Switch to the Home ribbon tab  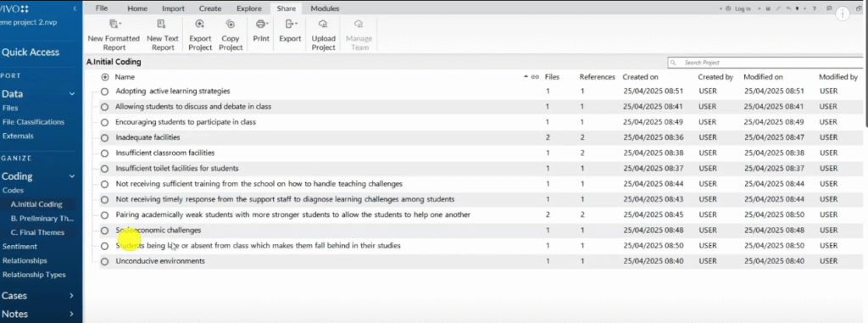click(137, 8)
